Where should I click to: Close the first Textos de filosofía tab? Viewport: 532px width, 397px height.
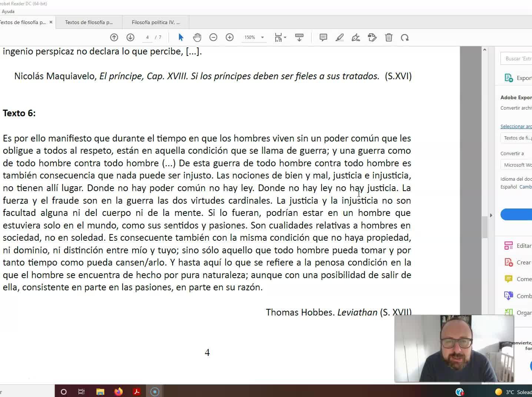51,22
